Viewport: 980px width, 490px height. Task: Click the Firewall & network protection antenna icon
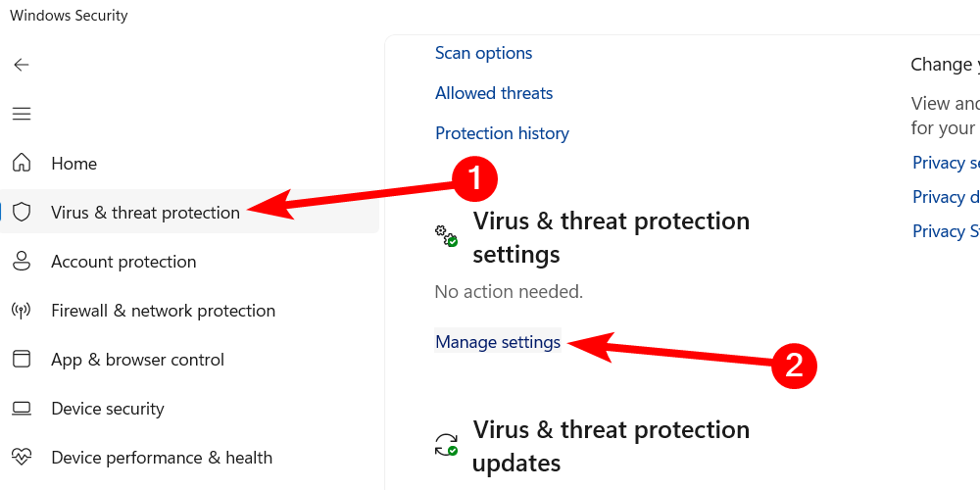pyautogui.click(x=21, y=311)
